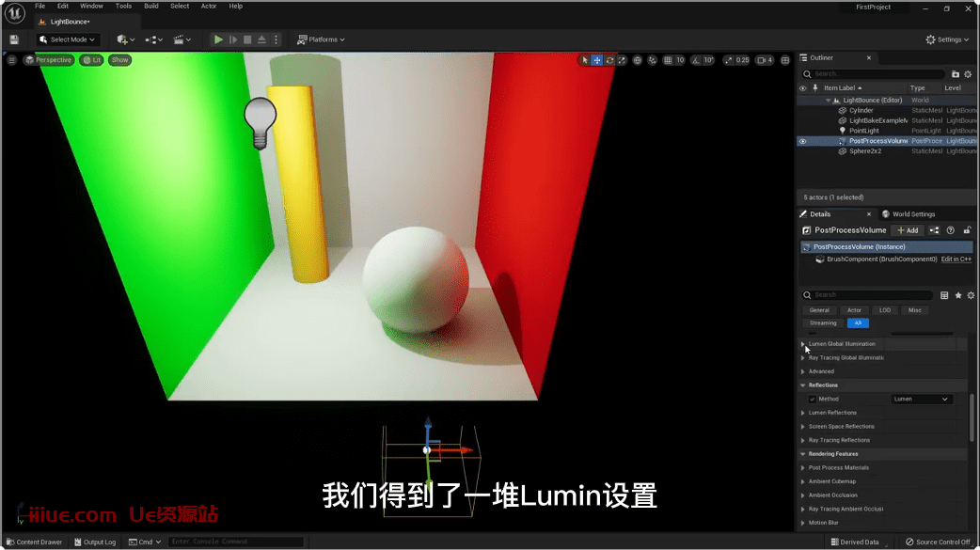Show only favorites with the star icon

(958, 295)
